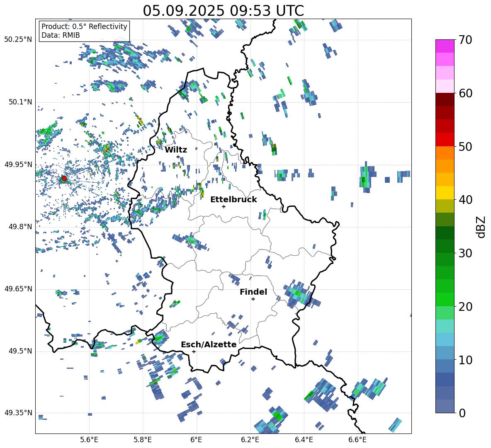This screenshot has width=491, height=448.
Task: Click the 10 label on colorbar
Action: (465, 360)
